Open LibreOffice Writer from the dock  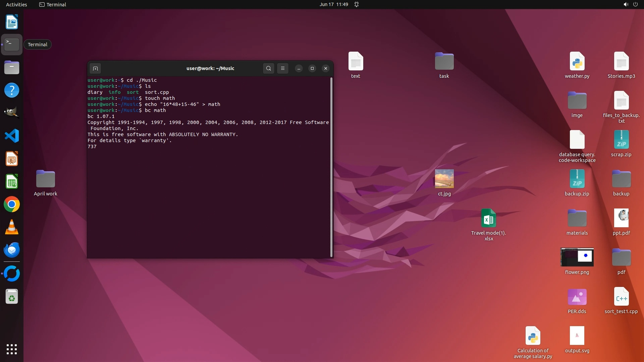tap(12, 22)
